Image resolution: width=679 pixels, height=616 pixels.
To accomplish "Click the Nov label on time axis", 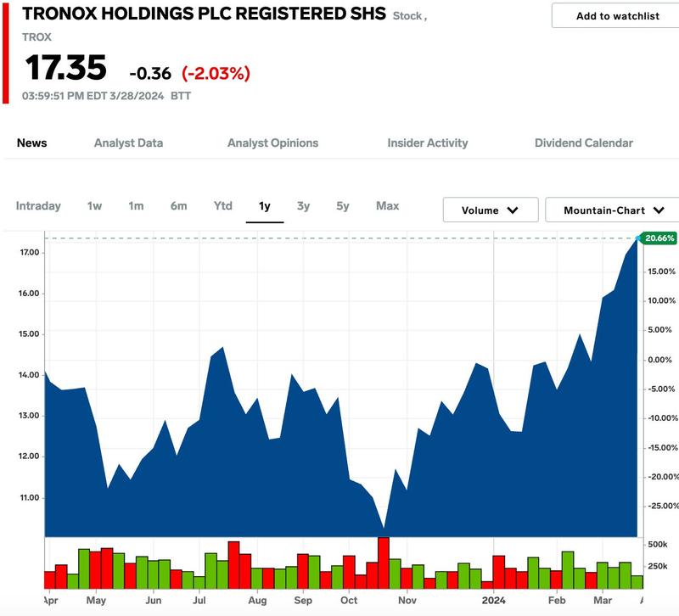I will coord(407,601).
